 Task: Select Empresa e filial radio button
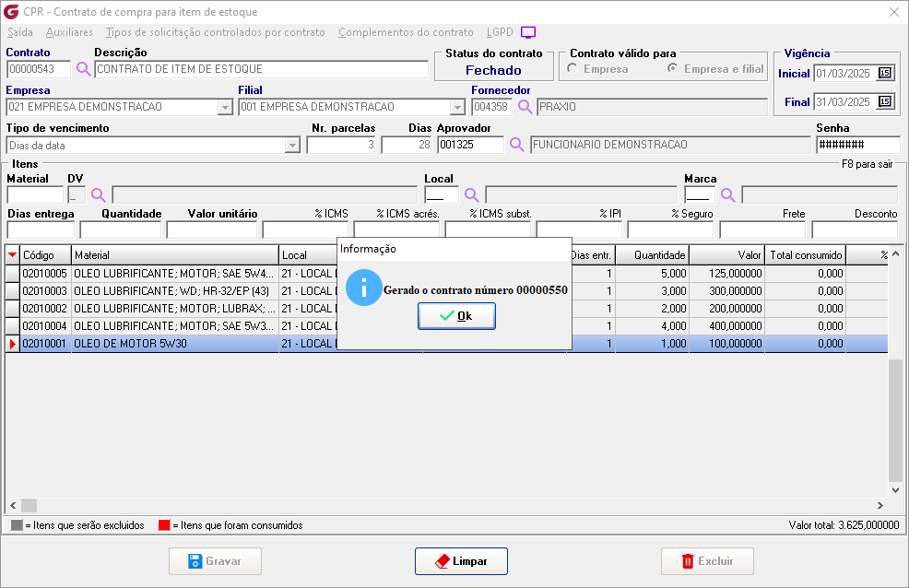tap(672, 68)
